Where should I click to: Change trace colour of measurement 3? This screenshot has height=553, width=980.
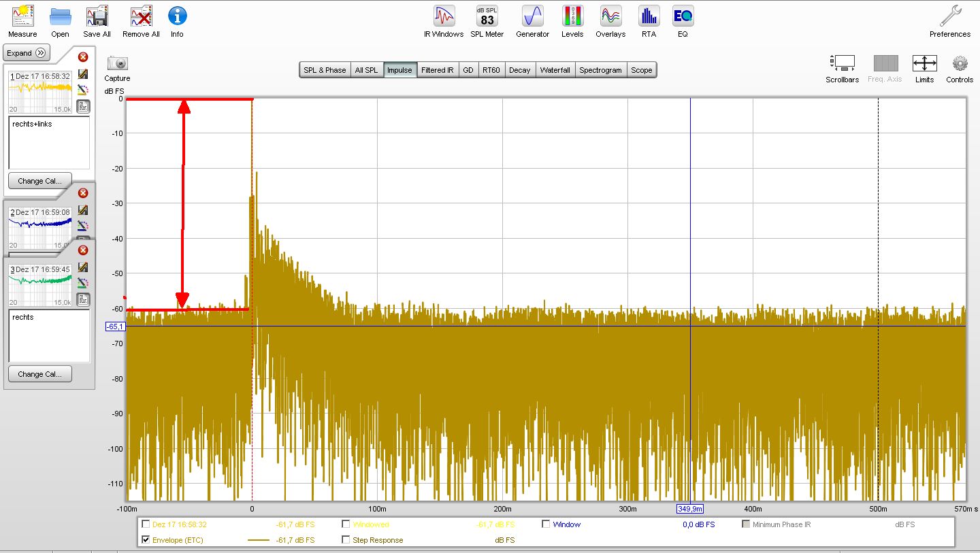tap(83, 283)
